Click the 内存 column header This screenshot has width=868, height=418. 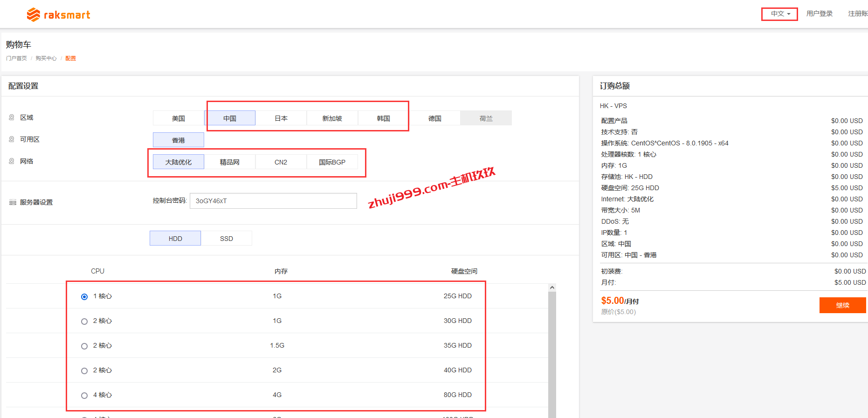(281, 271)
